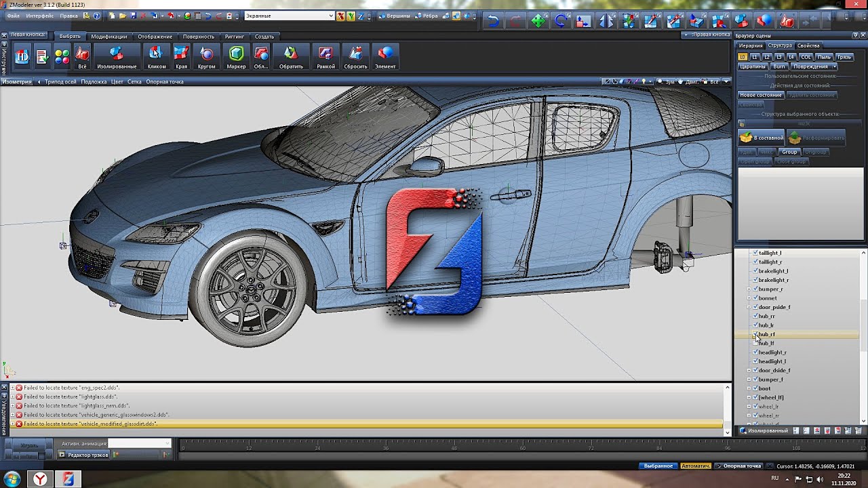Uncheck the brakelight_r checkbox

[x=755, y=280]
